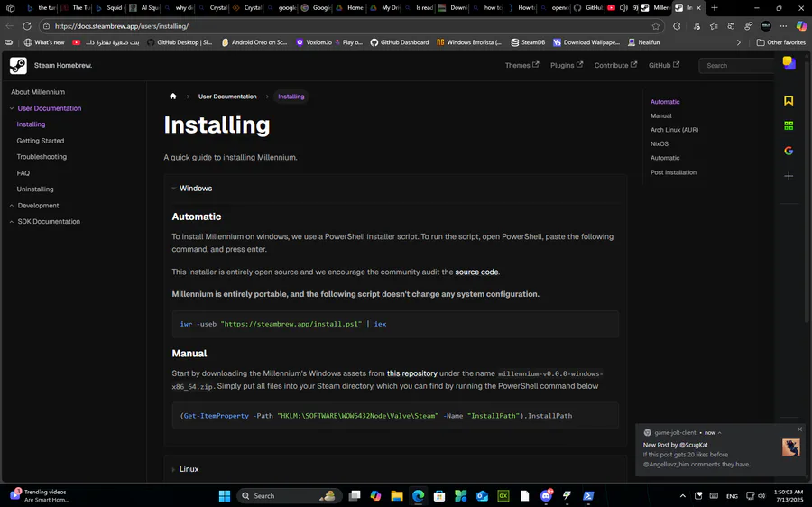Open the Neal.fun bookmark

pyautogui.click(x=643, y=42)
